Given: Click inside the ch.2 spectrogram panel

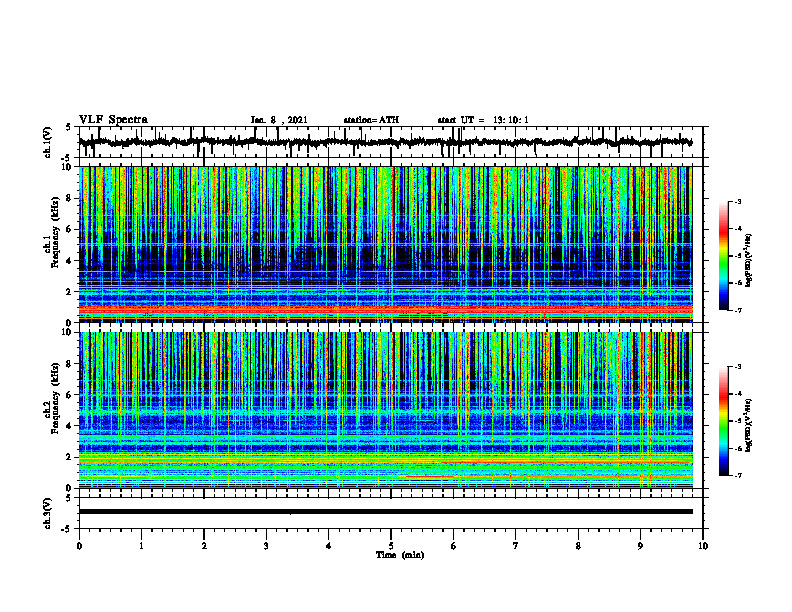Looking at the screenshot, I should click(386, 410).
